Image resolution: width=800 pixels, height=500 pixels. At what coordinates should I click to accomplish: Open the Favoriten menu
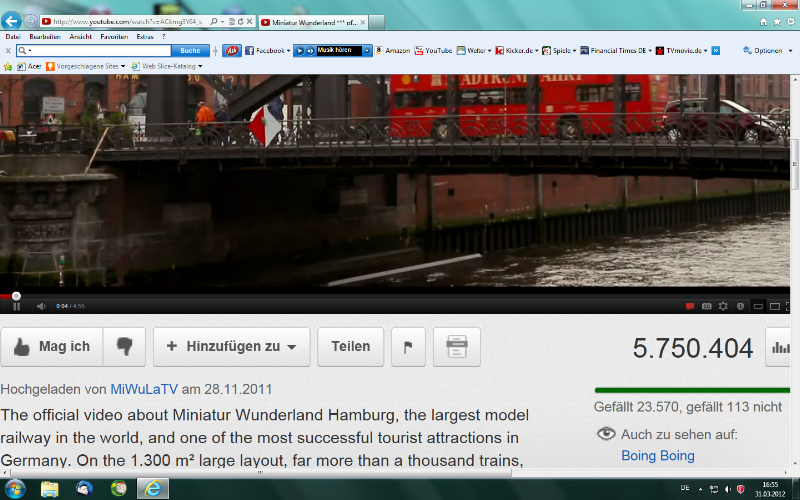coord(113,36)
